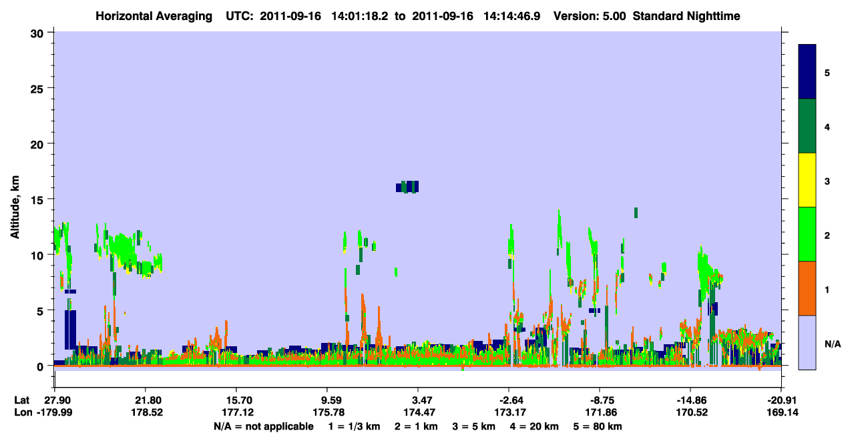Click the orange colorbar segment labeled 1
This screenshot has width=868, height=445.
click(x=807, y=288)
